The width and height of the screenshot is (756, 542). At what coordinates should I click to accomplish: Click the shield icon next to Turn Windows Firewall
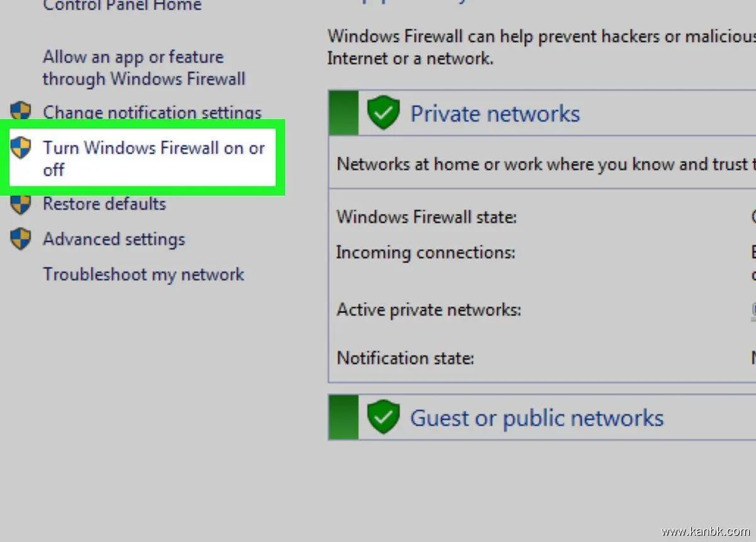coord(21,148)
